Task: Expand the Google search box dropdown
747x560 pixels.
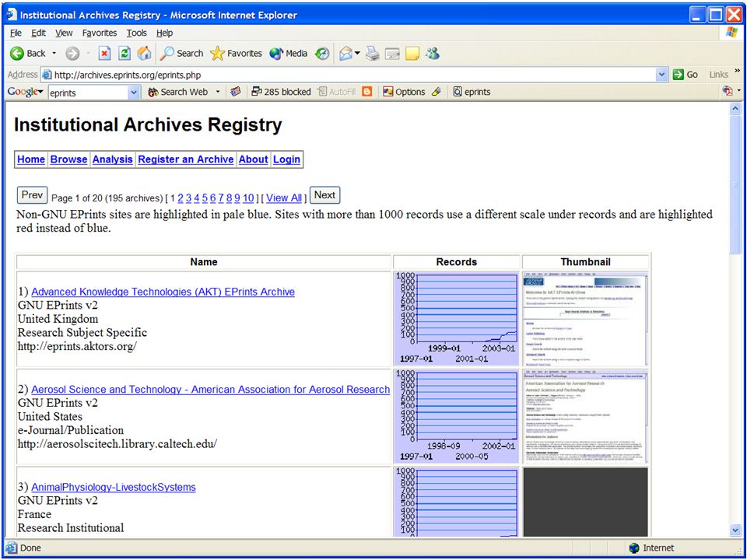Action: coord(135,93)
